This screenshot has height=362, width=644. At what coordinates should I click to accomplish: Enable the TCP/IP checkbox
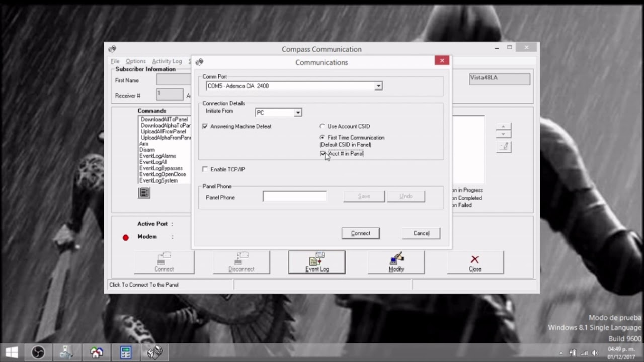click(x=205, y=169)
